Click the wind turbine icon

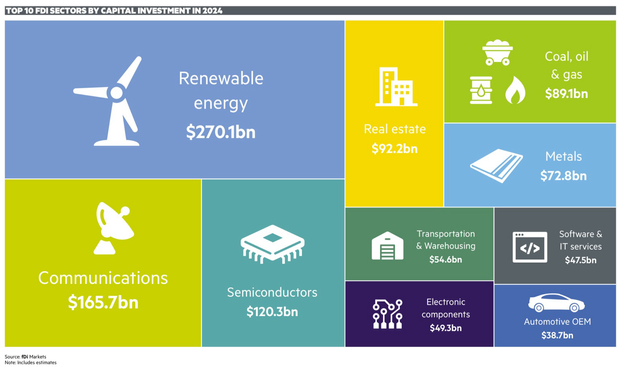[x=107, y=101]
